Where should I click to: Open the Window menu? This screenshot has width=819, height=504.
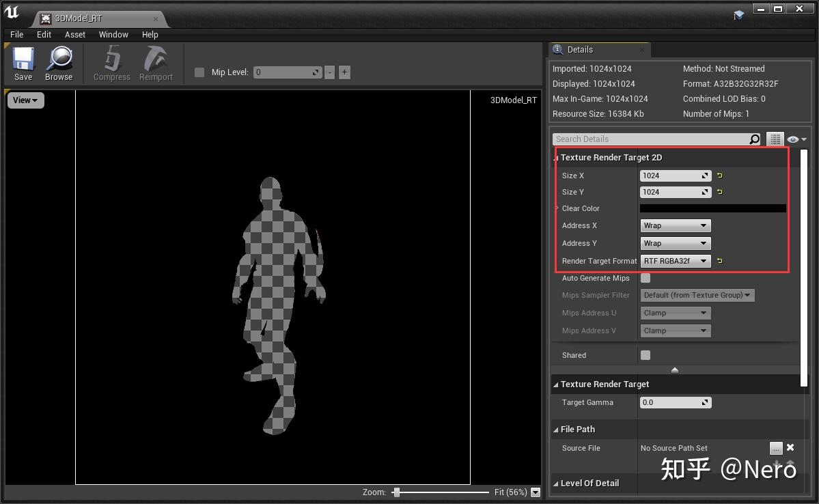[113, 34]
